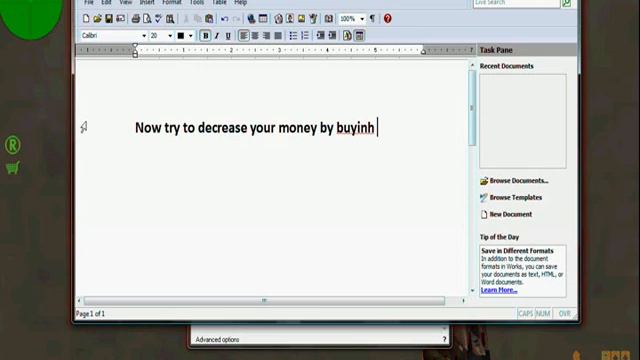Open the Format menu
The image size is (640, 360).
(172, 2)
